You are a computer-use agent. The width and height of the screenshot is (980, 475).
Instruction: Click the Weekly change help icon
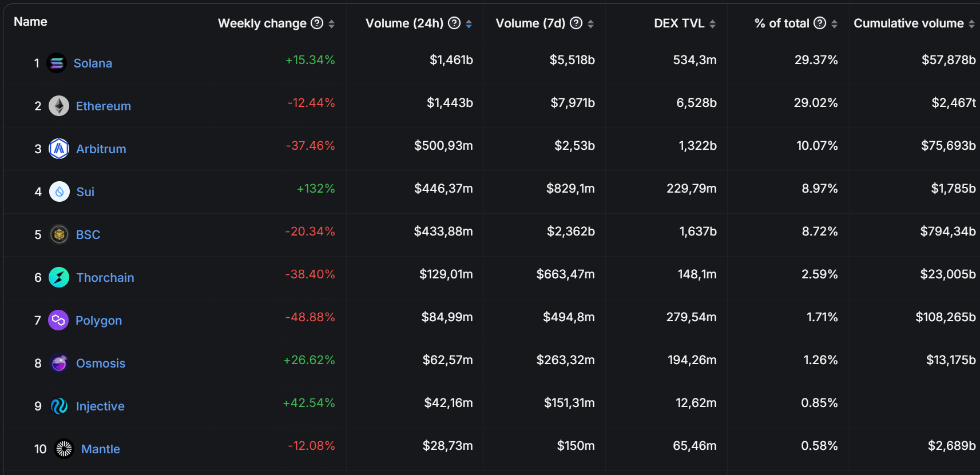click(x=317, y=23)
